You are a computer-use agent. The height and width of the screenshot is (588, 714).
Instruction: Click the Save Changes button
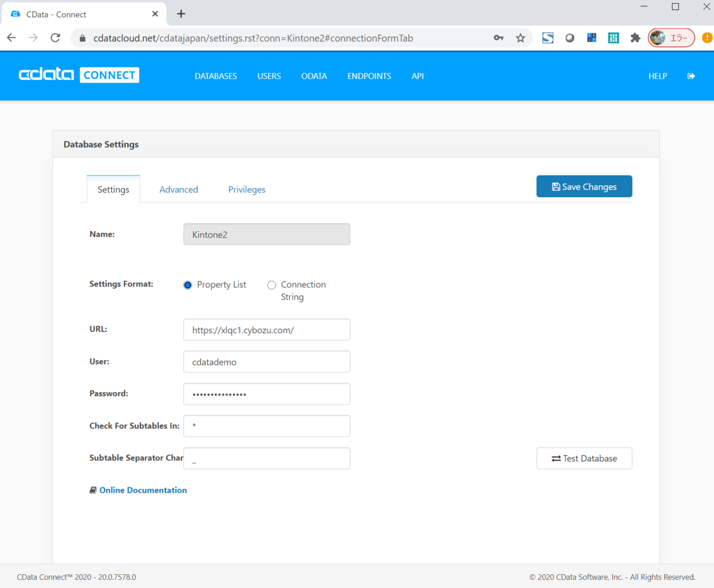(584, 186)
